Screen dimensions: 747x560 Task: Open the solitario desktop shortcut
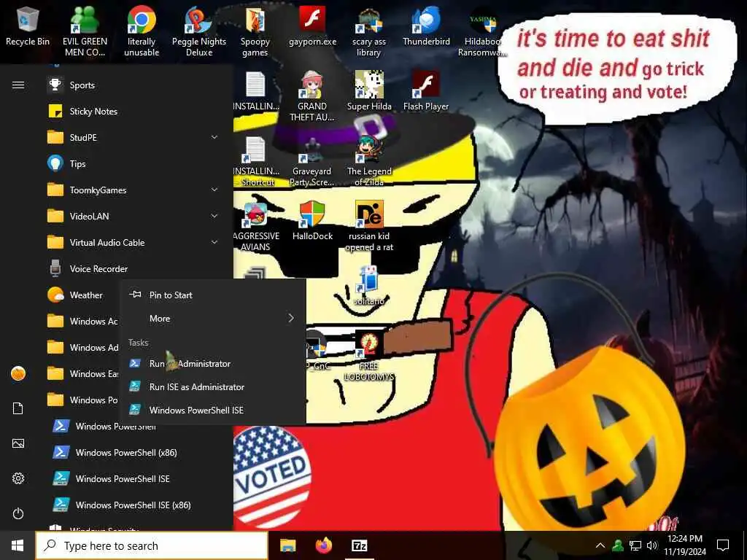(x=368, y=286)
